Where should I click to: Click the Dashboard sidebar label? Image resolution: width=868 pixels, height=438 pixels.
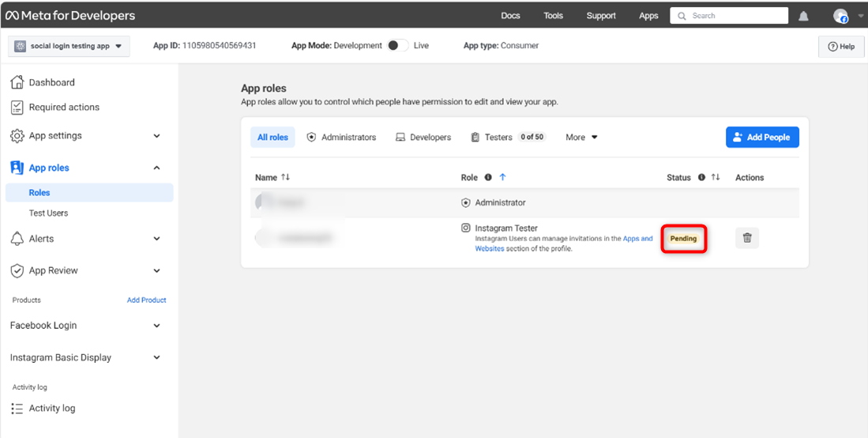point(51,82)
